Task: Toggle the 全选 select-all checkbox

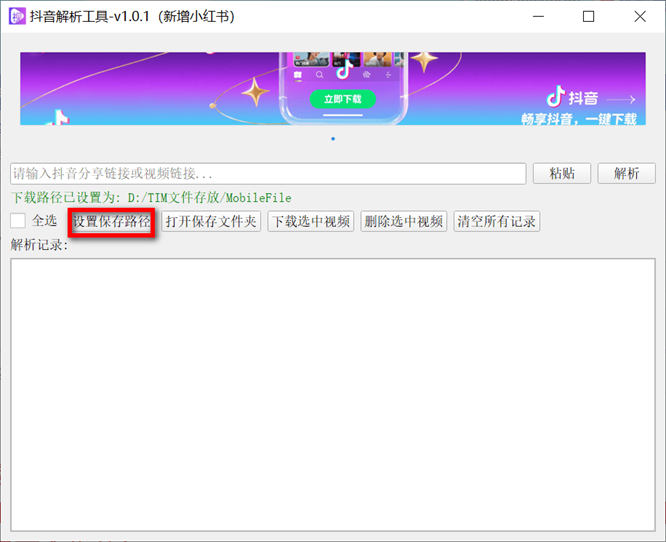Action: click(x=18, y=221)
